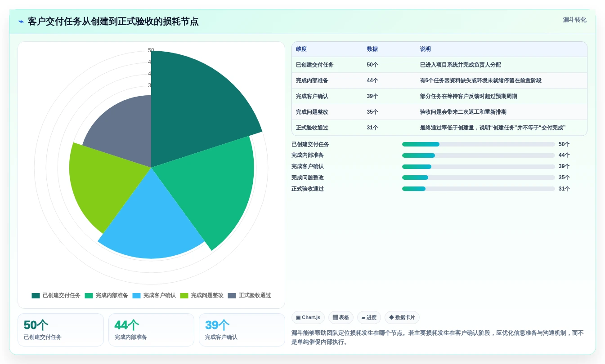Click the 完成内部准备 progress bar
605x364 pixels.
click(x=479, y=155)
